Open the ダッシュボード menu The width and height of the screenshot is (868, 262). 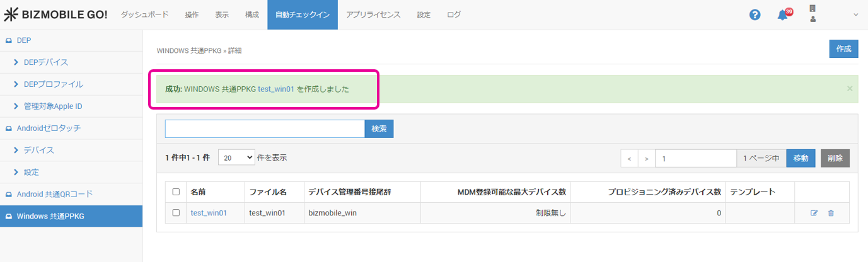pos(144,14)
